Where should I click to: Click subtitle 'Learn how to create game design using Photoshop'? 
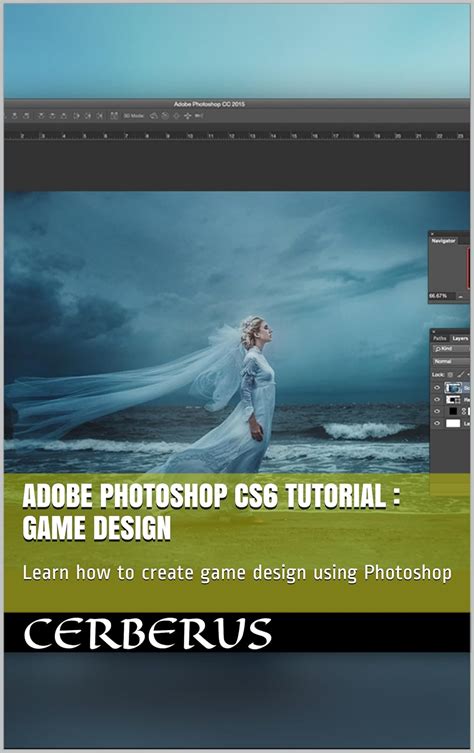click(x=237, y=573)
